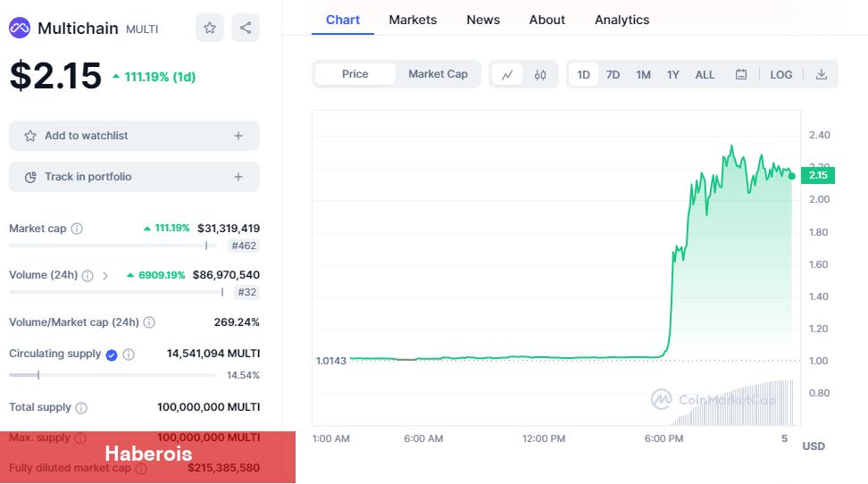Click the #462 market cap rank badge
This screenshot has height=484, width=868.
point(244,246)
